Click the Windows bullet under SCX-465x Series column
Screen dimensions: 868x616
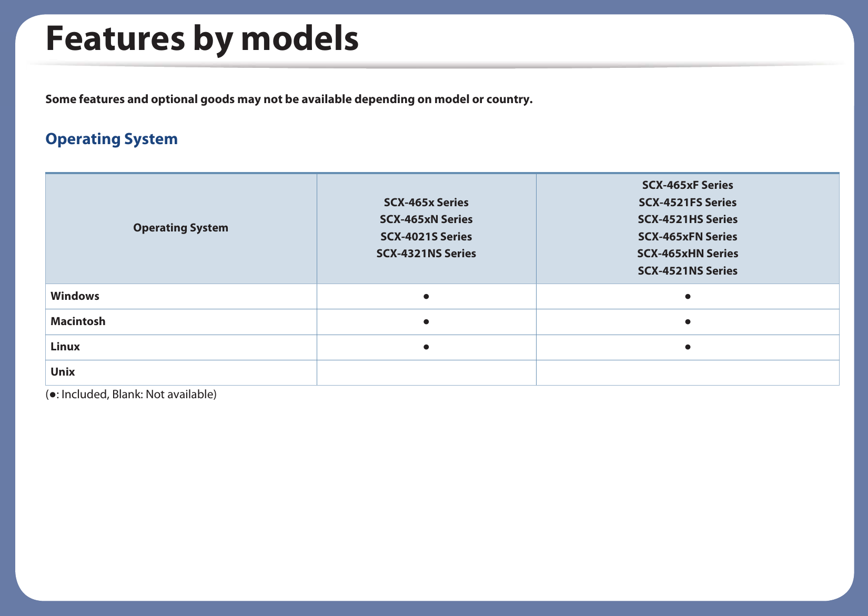tap(426, 297)
